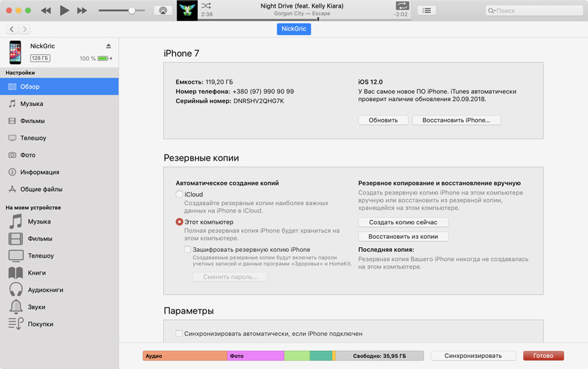
Task: Open Фильмы under На моем устройстве
Action: click(59, 238)
